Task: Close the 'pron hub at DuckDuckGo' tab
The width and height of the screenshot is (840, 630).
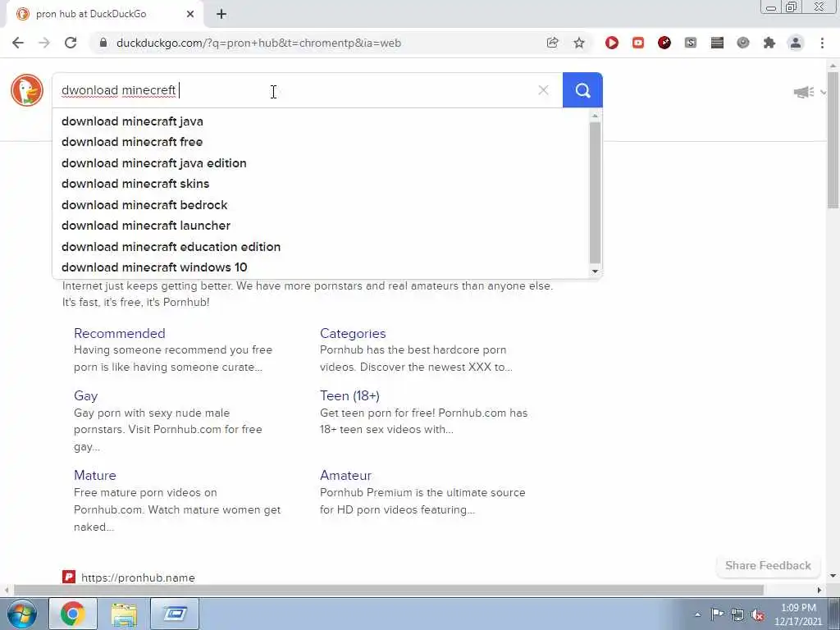Action: pos(190,14)
